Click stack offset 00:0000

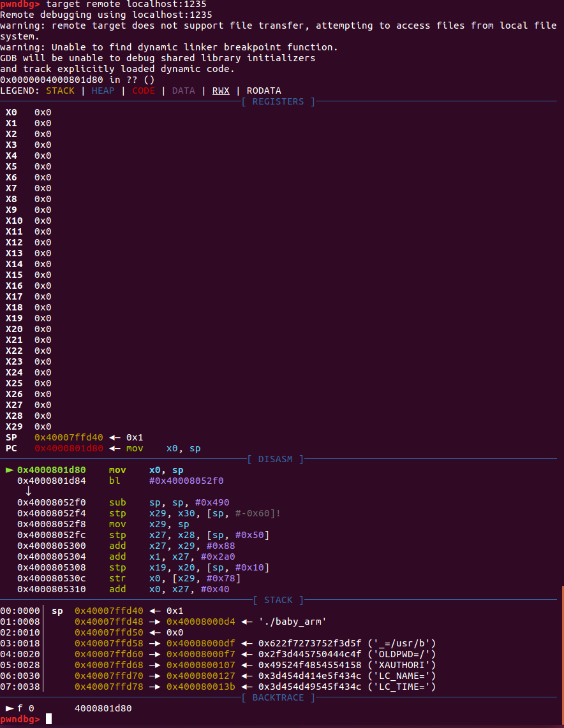coord(20,611)
